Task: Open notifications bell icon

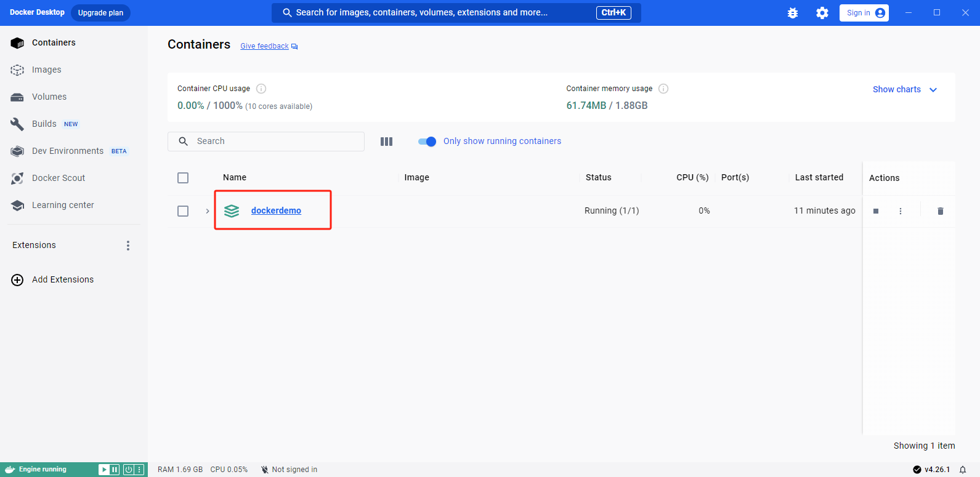Action: pos(963,470)
